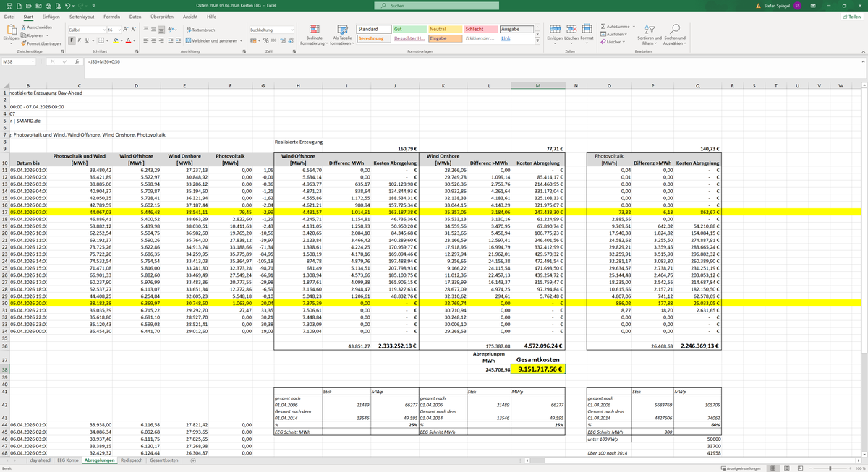Select Gesamtkosten cell 9.151.717,56 €
Viewport: 868px width, 472px height.
(537, 369)
